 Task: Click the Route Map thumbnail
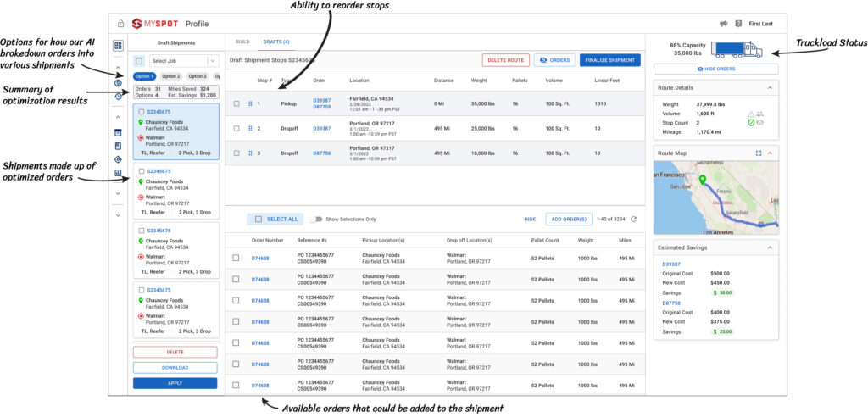coord(715,197)
